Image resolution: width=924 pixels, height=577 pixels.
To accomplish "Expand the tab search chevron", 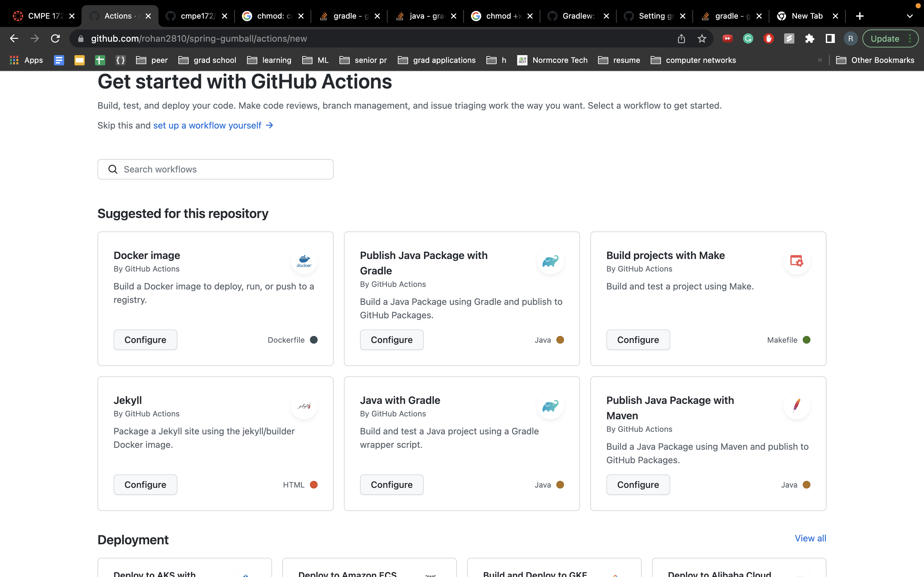I will [x=910, y=16].
